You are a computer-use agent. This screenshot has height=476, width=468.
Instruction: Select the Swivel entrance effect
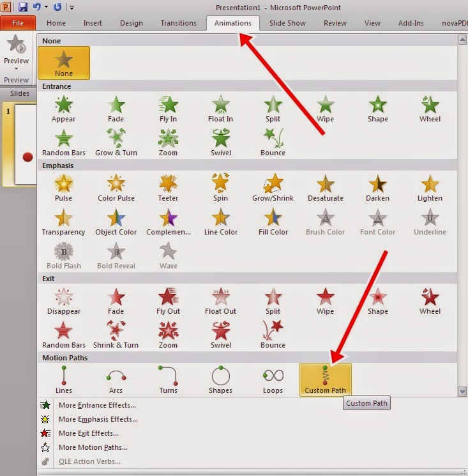click(x=220, y=142)
